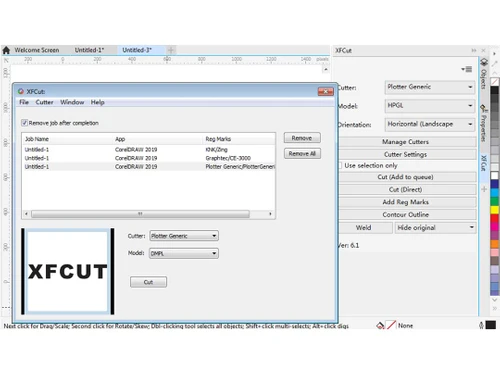Pick the no-color swatch in palette
Viewport: 500px width, 375px height.
click(x=495, y=82)
